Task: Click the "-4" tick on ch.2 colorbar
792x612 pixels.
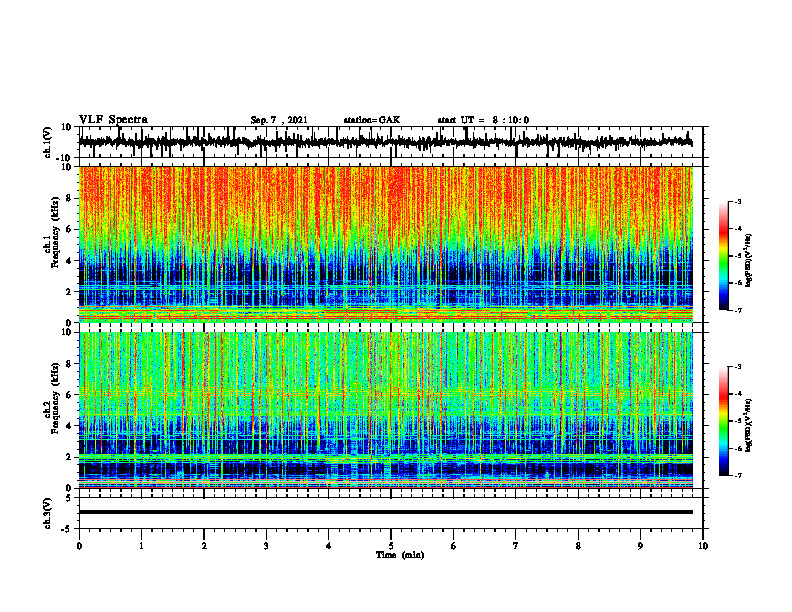Action: [x=737, y=394]
